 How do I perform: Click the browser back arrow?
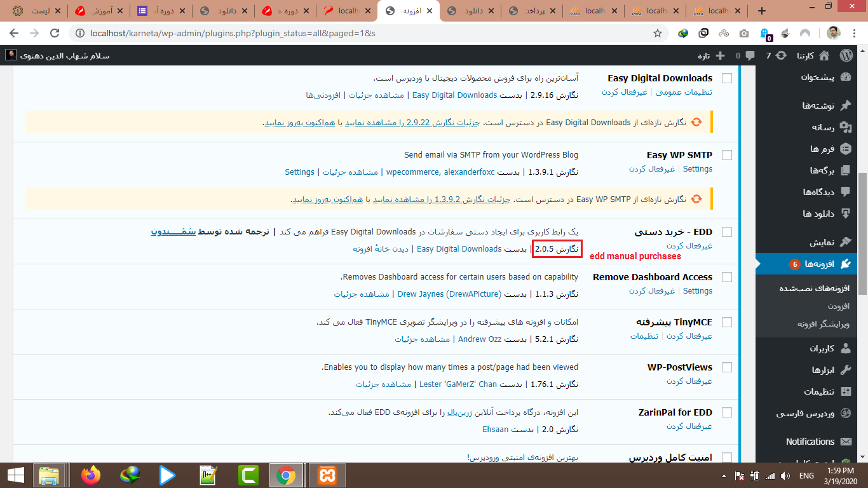[x=14, y=33]
